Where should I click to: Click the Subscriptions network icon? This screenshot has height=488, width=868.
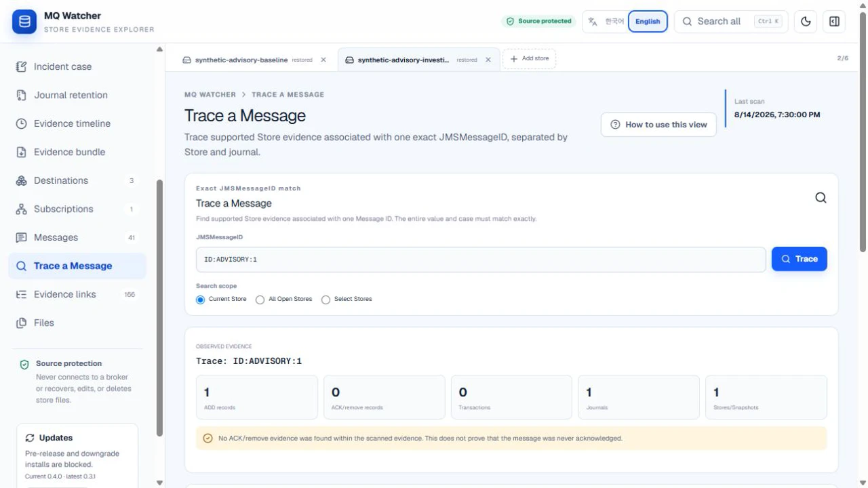21,209
